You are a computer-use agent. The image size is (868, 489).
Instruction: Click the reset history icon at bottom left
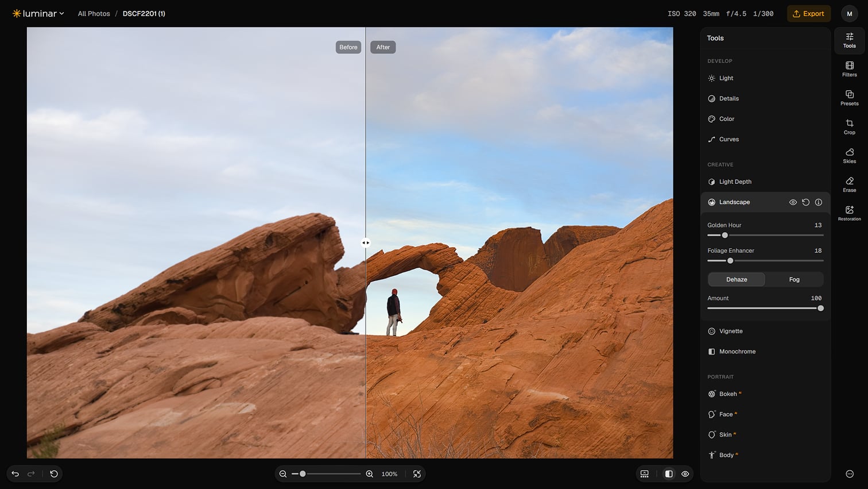(x=54, y=474)
